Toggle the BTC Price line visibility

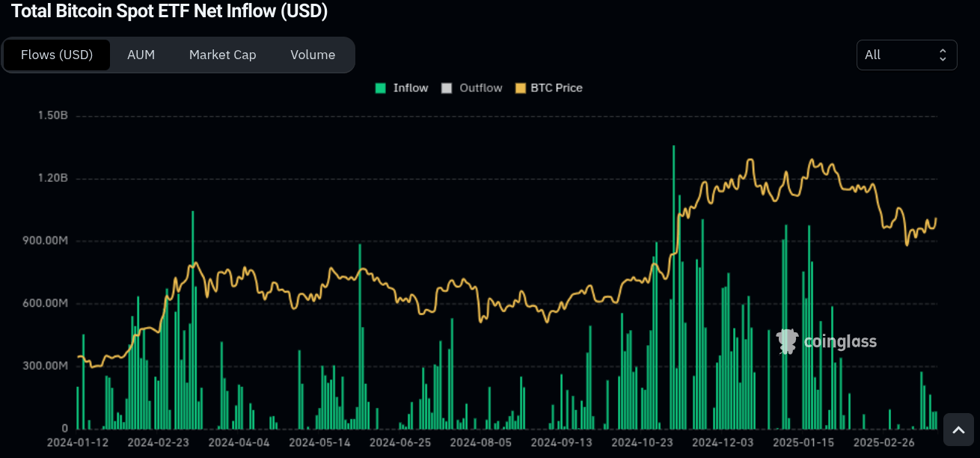pyautogui.click(x=557, y=88)
